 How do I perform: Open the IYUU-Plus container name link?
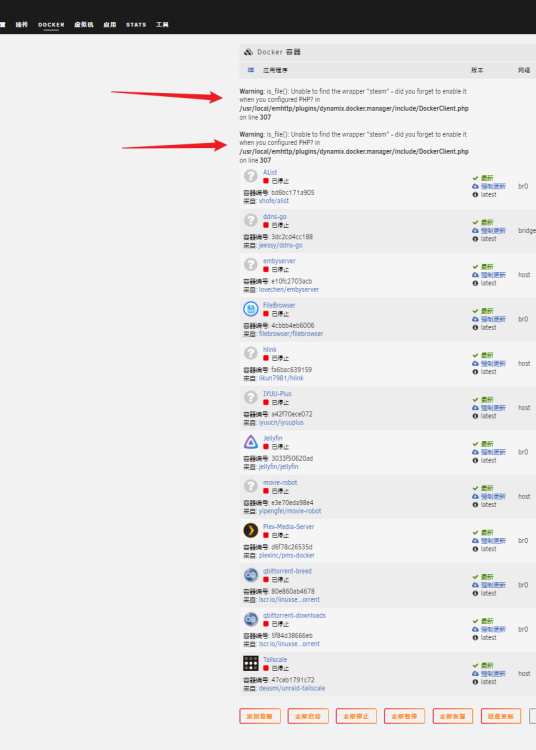click(x=277, y=394)
